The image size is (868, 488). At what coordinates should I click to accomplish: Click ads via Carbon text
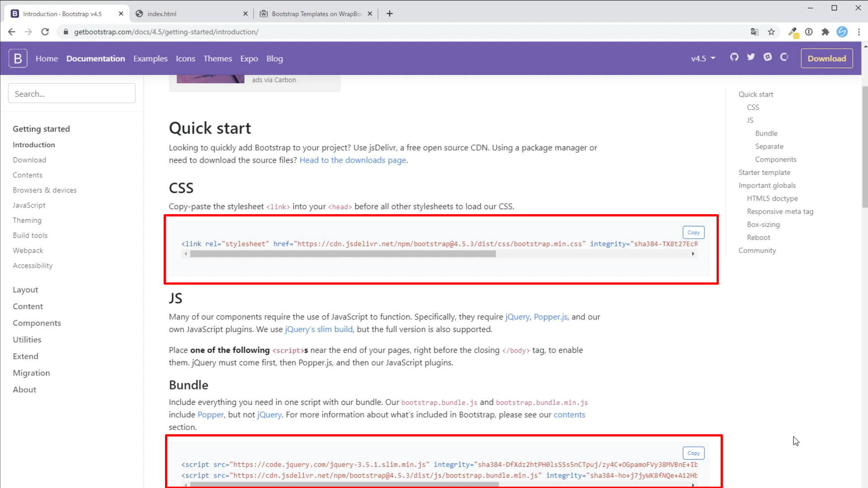[274, 80]
